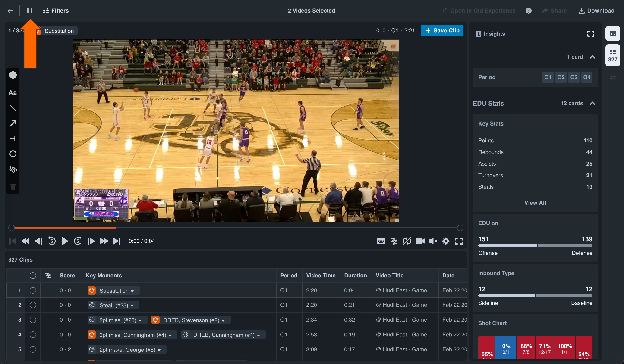Click the video progress seek bar

(x=235, y=228)
